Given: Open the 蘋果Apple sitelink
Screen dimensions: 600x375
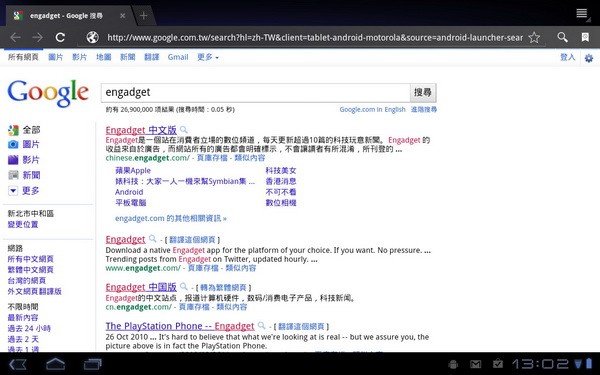Looking at the screenshot, I should point(133,171).
